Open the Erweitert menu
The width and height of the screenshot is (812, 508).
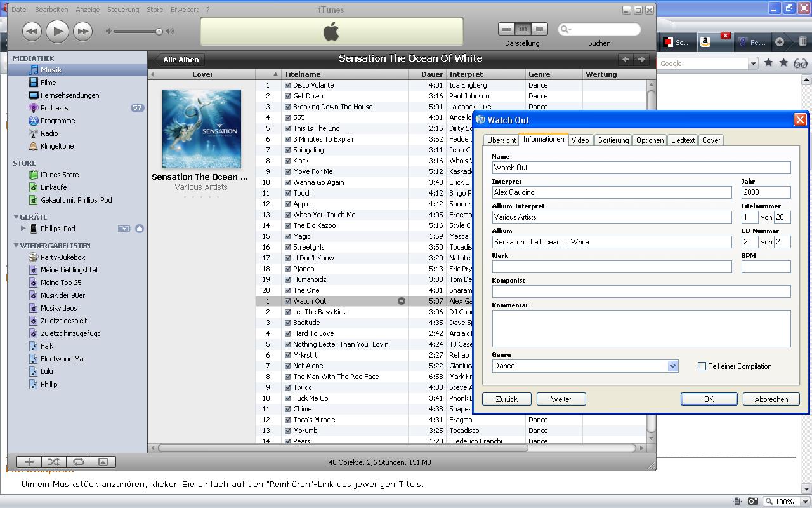(185, 10)
